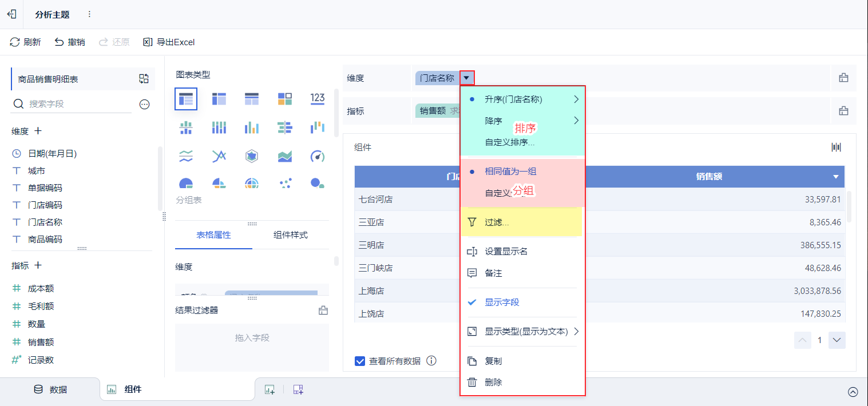Switch to the 数据 bottom tab
868x406 pixels.
pos(50,389)
